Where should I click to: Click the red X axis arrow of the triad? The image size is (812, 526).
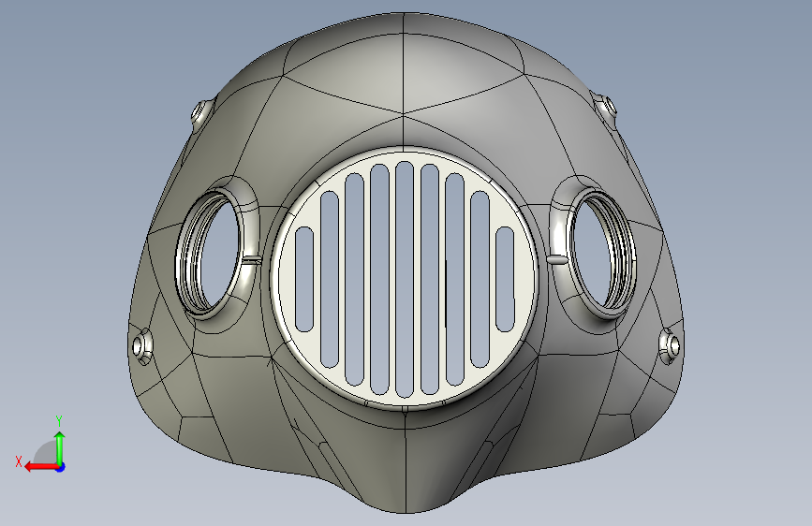point(42,467)
